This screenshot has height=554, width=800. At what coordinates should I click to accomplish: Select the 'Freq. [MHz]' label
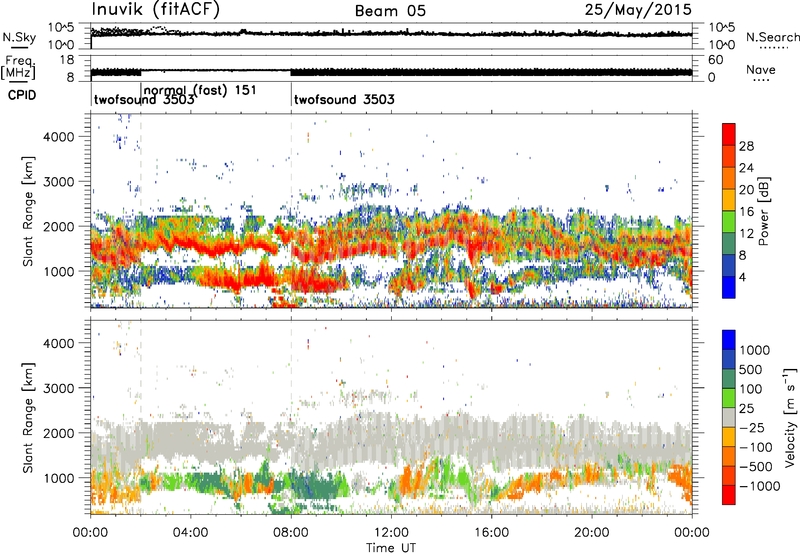pos(18,67)
